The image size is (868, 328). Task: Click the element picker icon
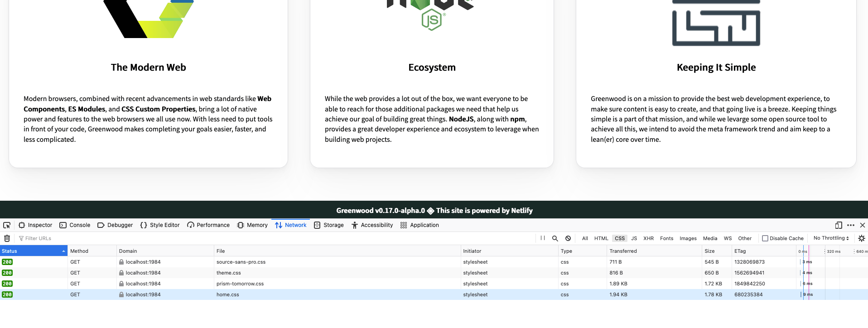tap(7, 225)
